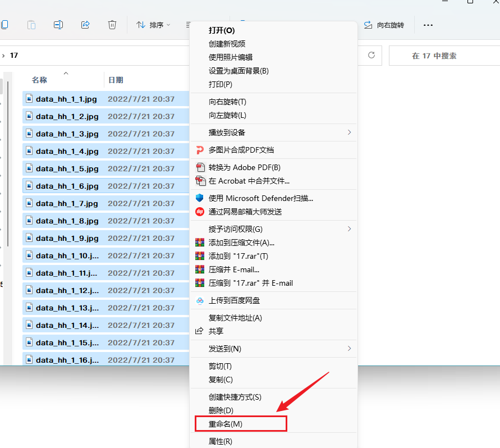
Task: Click the Share toolbar icon
Action: tap(85, 25)
